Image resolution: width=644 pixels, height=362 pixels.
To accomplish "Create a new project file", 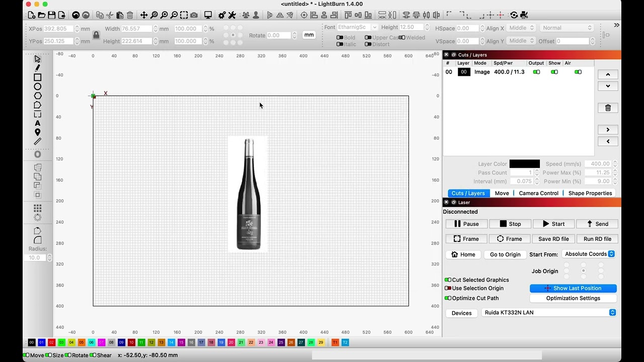I will click(32, 15).
